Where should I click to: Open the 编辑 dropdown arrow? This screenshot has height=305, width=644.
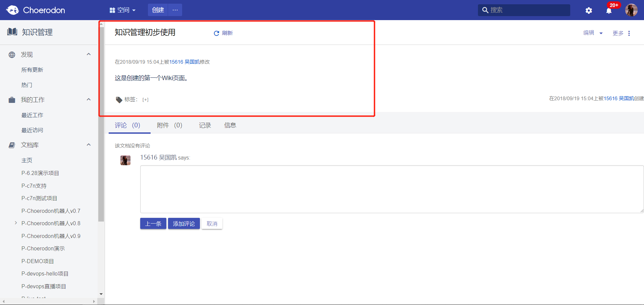point(601,33)
